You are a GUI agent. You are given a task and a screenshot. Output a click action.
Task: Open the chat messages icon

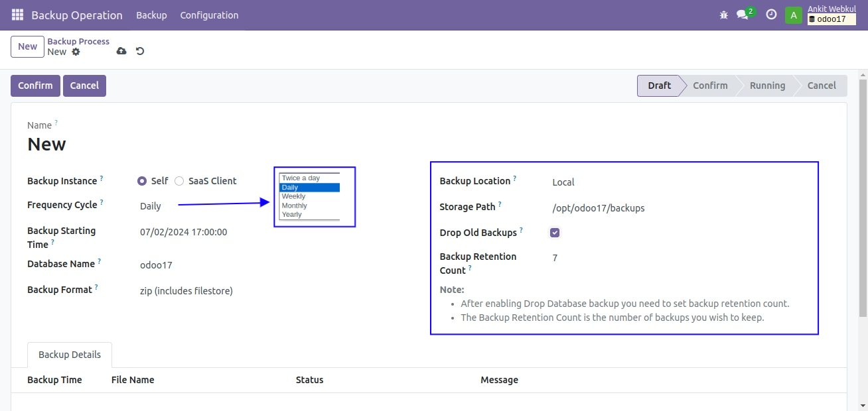(x=743, y=15)
